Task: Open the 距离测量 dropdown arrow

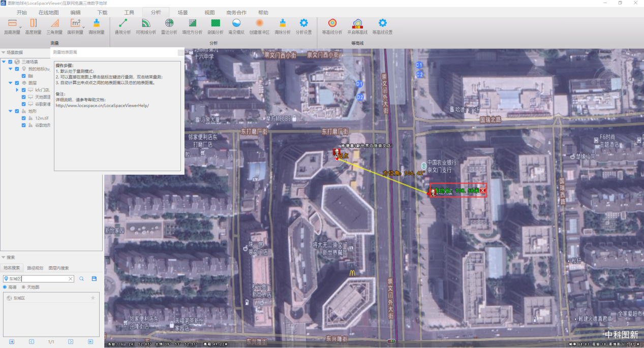Action: 20,27
